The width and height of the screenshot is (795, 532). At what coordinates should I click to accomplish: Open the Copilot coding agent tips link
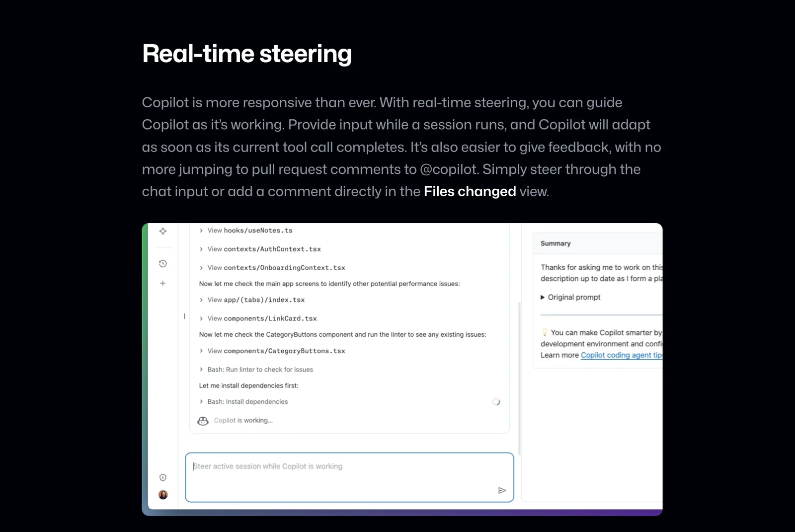(621, 355)
